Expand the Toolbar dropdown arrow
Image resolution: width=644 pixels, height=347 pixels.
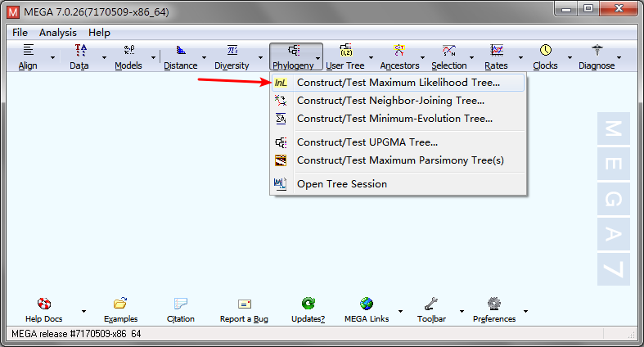462,312
